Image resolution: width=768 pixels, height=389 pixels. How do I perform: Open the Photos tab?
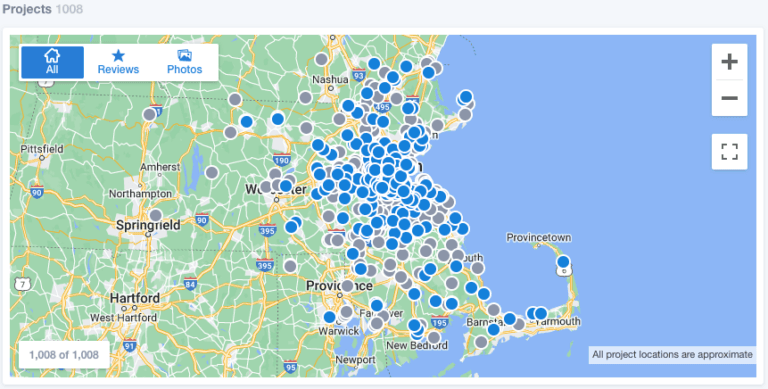pyautogui.click(x=185, y=62)
